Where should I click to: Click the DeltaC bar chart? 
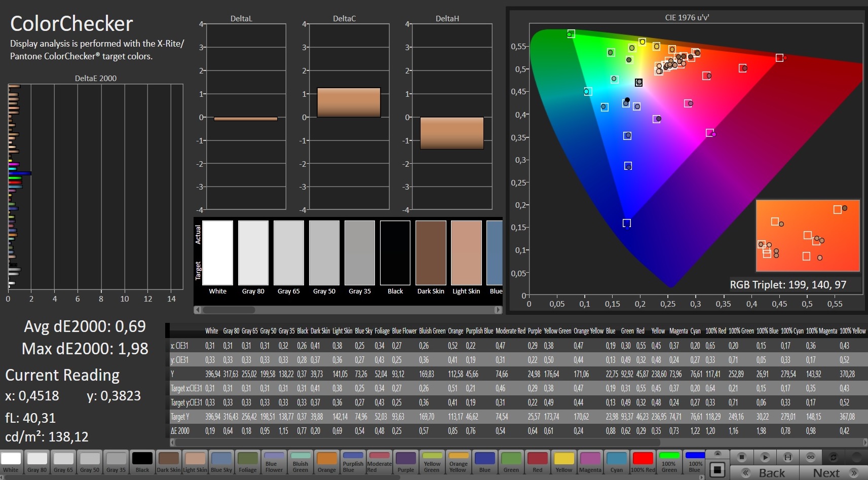point(349,117)
